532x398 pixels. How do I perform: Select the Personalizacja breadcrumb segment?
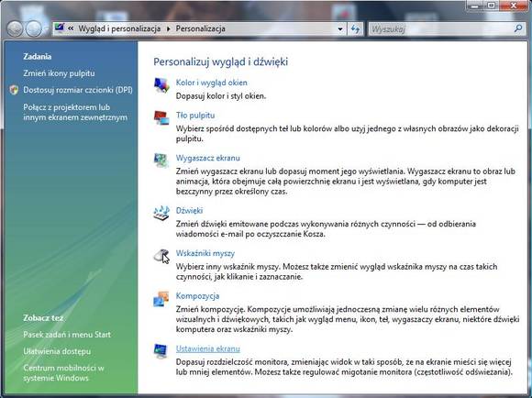point(201,28)
